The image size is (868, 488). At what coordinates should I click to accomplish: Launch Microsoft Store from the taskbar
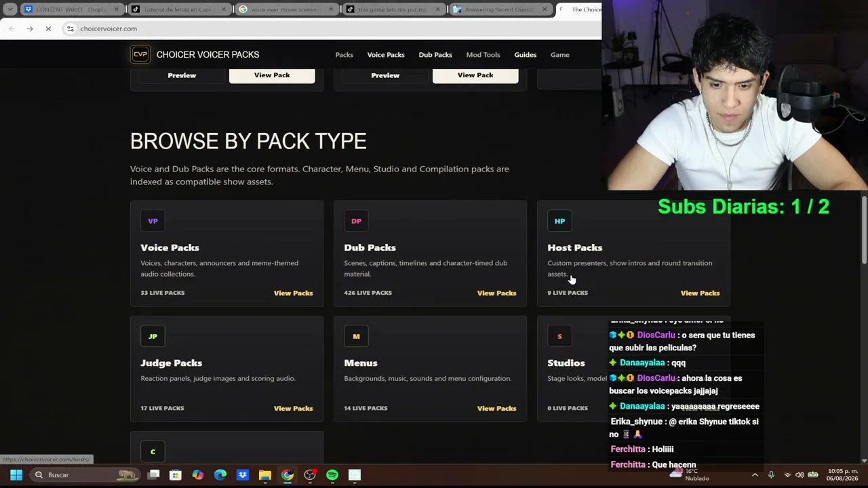click(176, 475)
